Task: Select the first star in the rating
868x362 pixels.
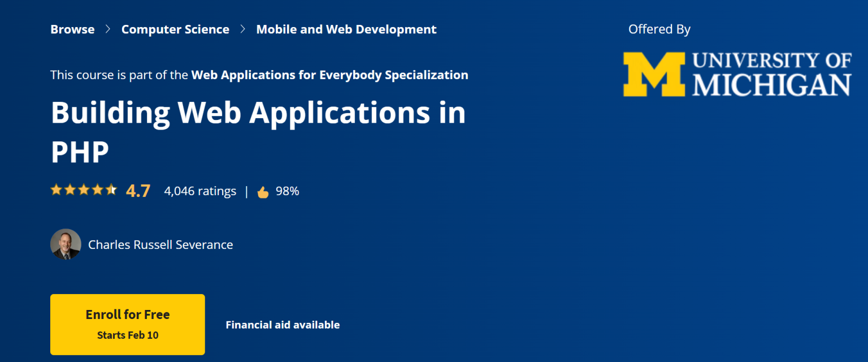Action: click(56, 189)
